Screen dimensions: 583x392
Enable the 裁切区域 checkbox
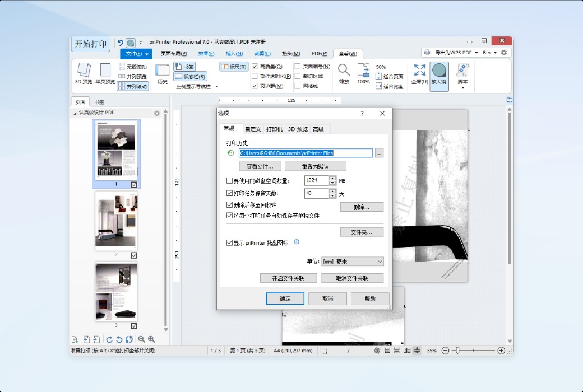[298, 76]
